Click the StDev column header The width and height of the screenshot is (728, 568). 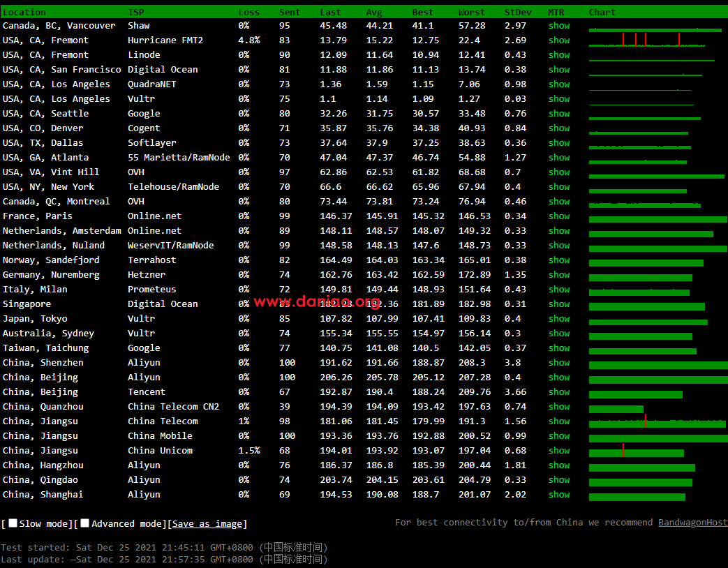point(518,12)
